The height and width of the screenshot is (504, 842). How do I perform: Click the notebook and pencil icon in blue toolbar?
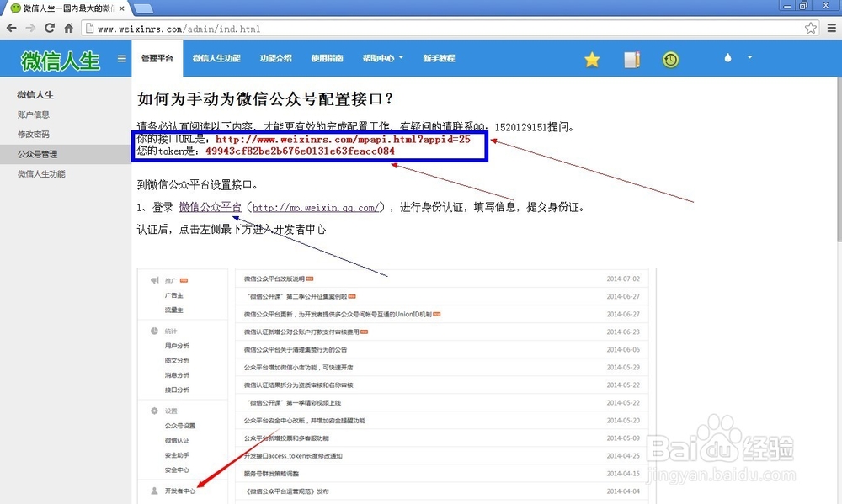pos(631,59)
